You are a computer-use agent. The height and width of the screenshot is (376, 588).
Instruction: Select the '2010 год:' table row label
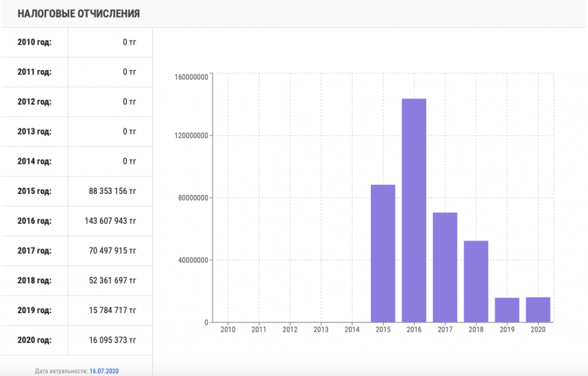tap(34, 42)
